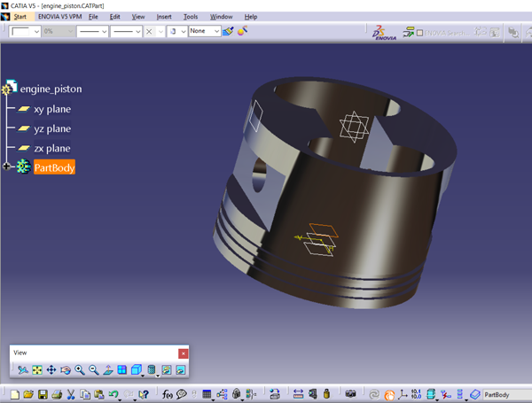Expand the PartBody tree node
This screenshot has width=532, height=403.
[x=7, y=167]
